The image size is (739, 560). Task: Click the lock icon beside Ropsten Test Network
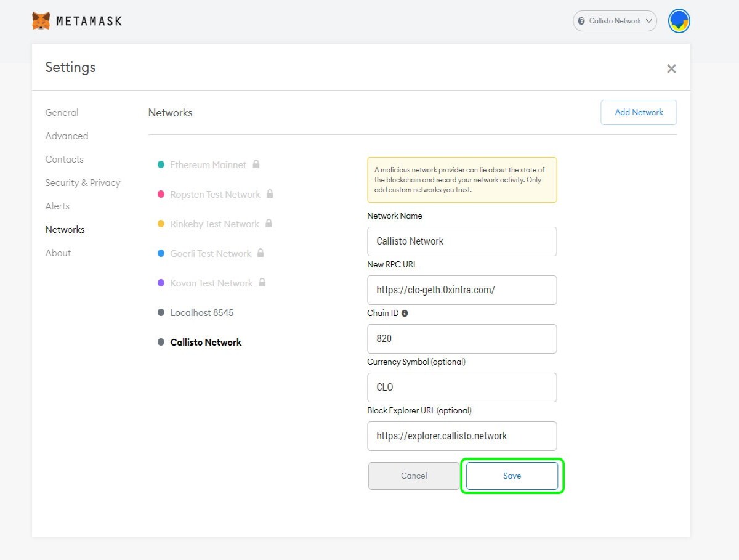pos(270,194)
